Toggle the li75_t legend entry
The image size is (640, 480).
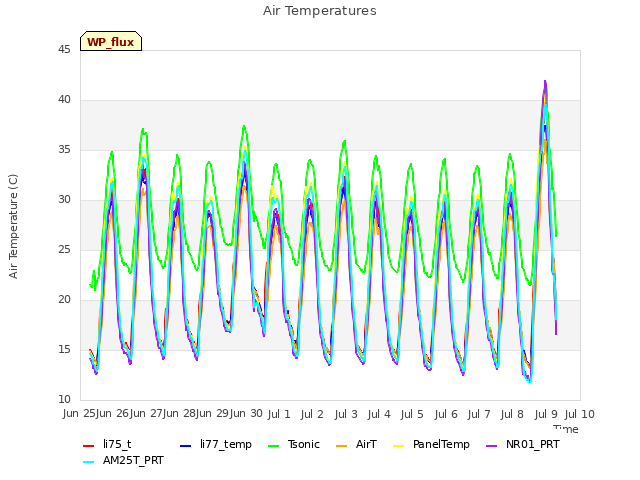(107, 444)
